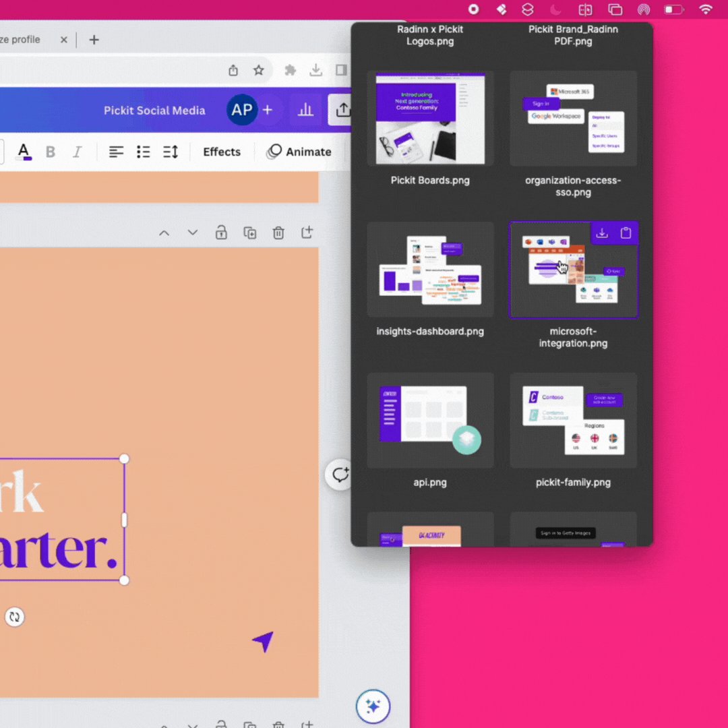Select the api.png thumbnail
The height and width of the screenshot is (728, 728).
point(430,420)
